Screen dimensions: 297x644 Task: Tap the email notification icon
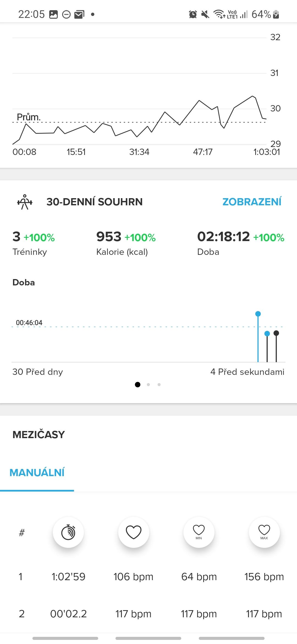click(79, 14)
